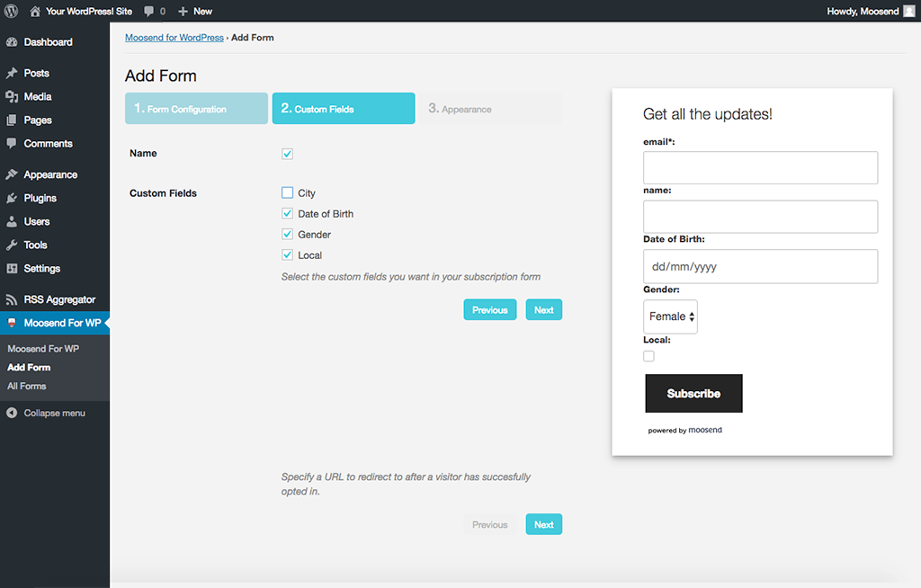Viewport: 921px width, 588px height.
Task: Uncheck the Date of Birth field
Action: pyautogui.click(x=287, y=213)
